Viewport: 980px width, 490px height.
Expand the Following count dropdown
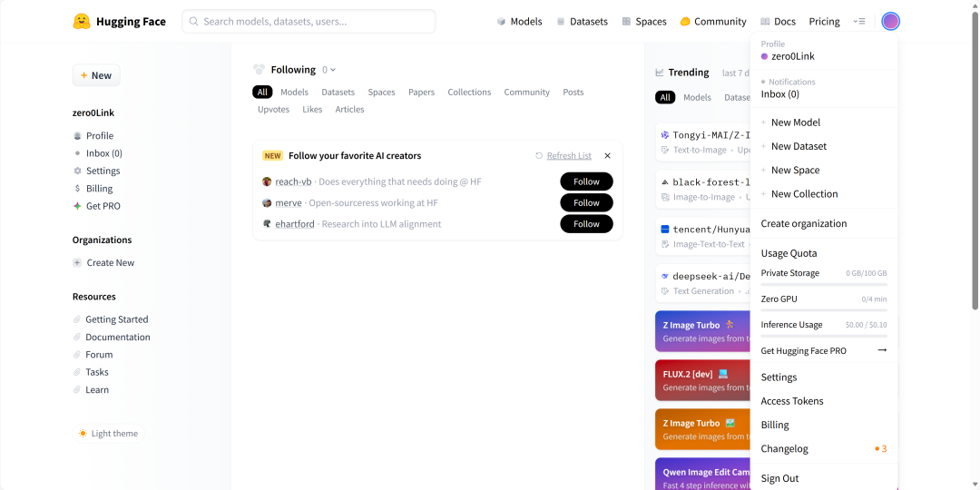point(329,70)
